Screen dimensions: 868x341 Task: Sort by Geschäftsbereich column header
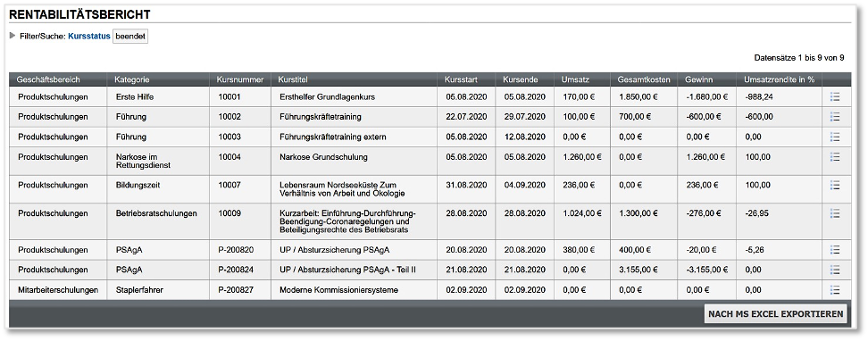49,79
